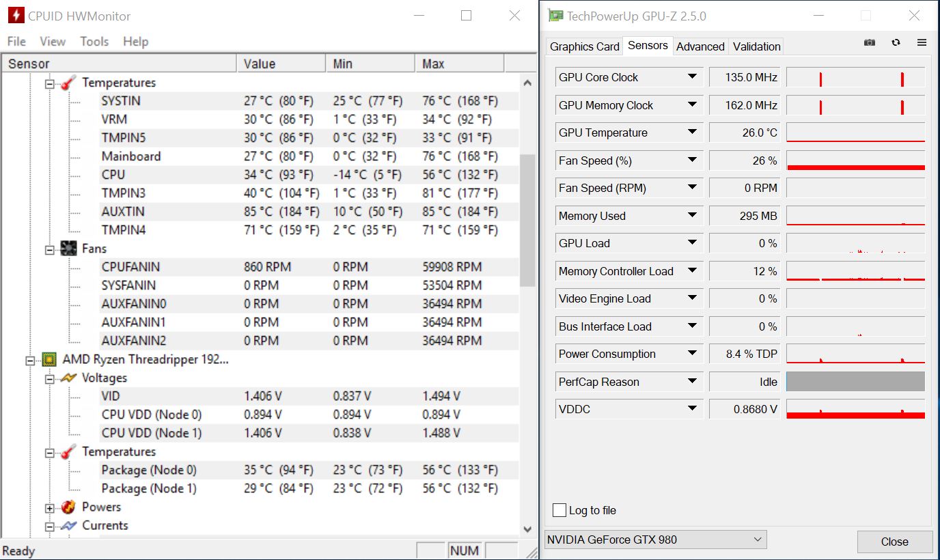Open the GPU Temperature sensor dropdown
This screenshot has width=940, height=560.
tap(692, 132)
